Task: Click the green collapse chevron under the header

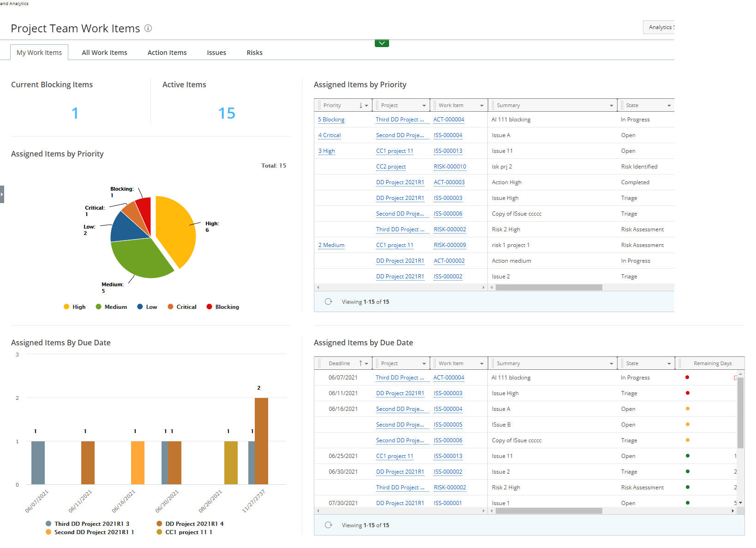Action: click(382, 43)
